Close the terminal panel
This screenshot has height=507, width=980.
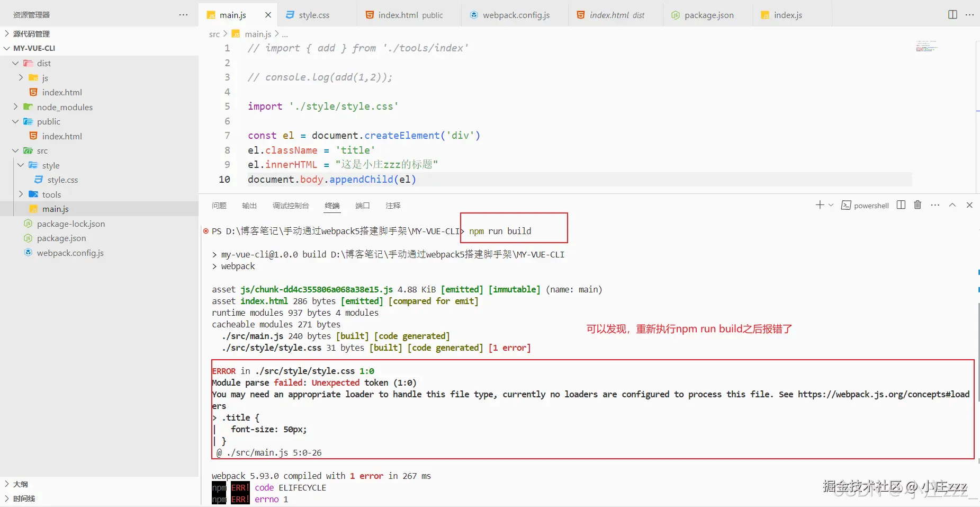pyautogui.click(x=969, y=205)
